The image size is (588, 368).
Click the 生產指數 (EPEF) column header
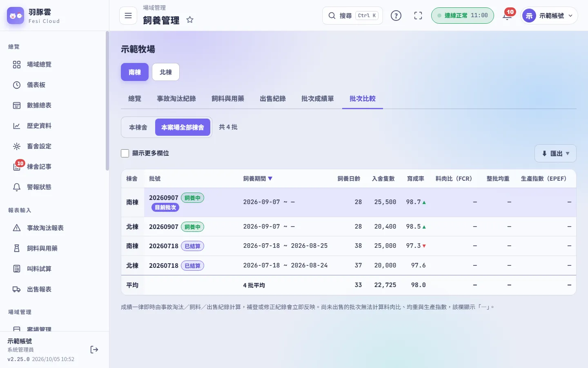coord(544,179)
